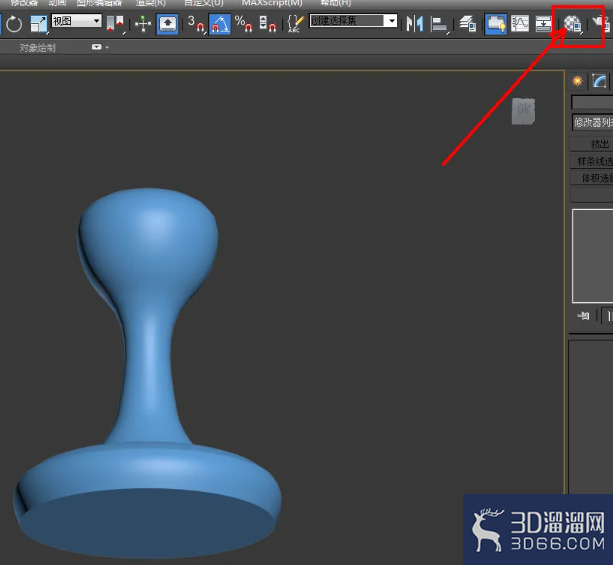613x565 pixels.
Task: Toggle Percent Snap
Action: [x=244, y=24]
